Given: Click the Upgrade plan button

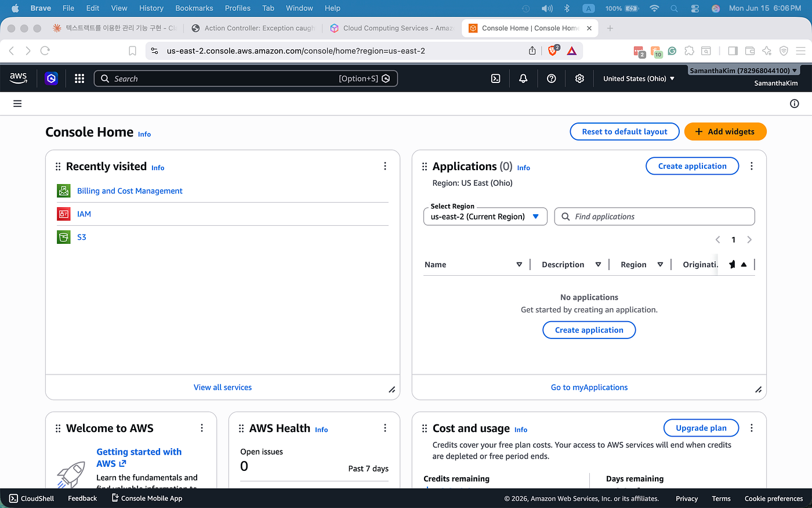Looking at the screenshot, I should (x=701, y=428).
